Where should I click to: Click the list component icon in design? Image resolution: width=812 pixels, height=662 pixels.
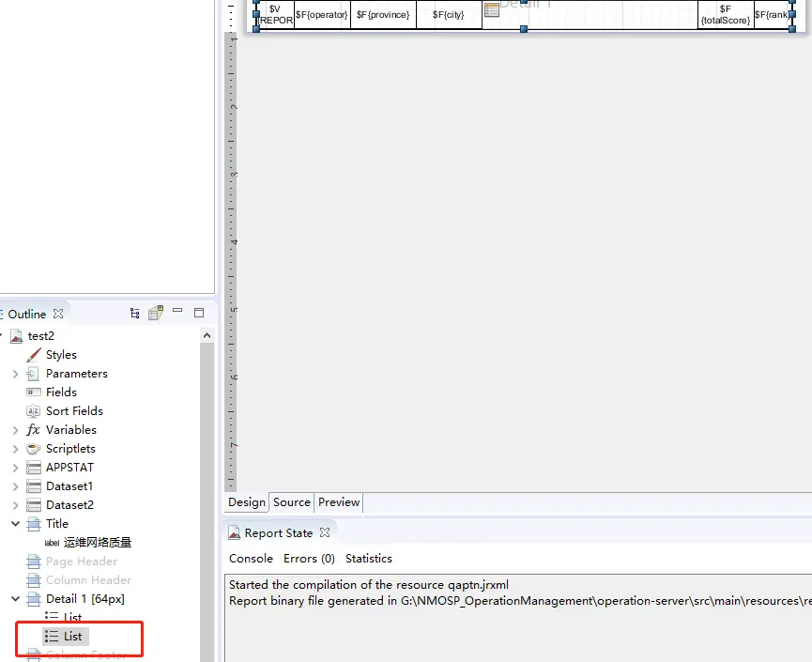click(492, 8)
